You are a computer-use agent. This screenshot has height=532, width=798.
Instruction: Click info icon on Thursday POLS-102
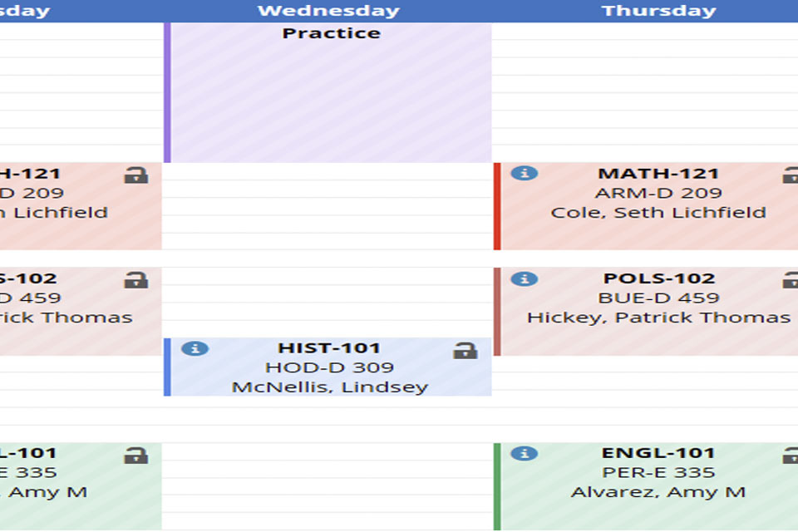525,279
